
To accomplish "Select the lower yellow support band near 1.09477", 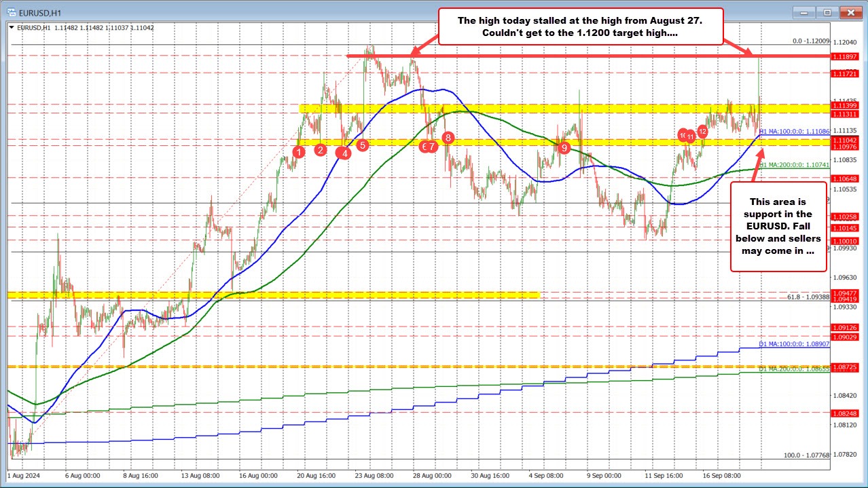I will [272, 295].
